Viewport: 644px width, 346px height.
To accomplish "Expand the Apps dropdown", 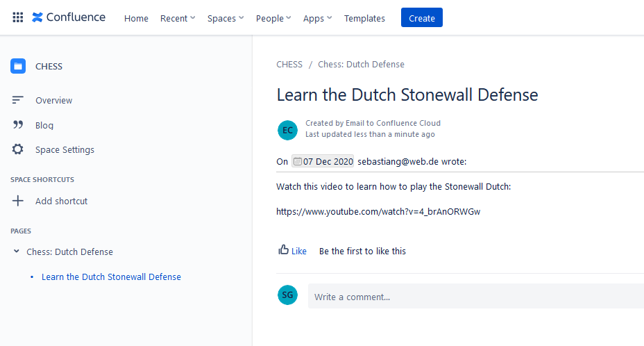I will (x=317, y=18).
